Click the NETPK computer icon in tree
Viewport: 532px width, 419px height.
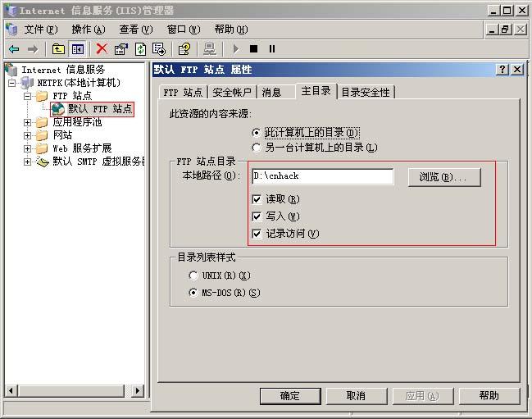click(x=27, y=83)
